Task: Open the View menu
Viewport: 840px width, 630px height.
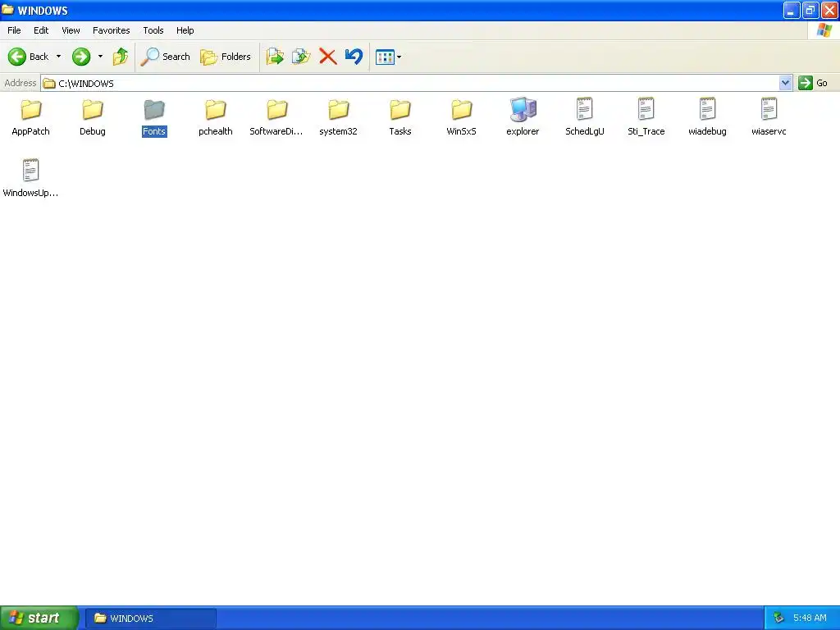Action: coord(71,30)
